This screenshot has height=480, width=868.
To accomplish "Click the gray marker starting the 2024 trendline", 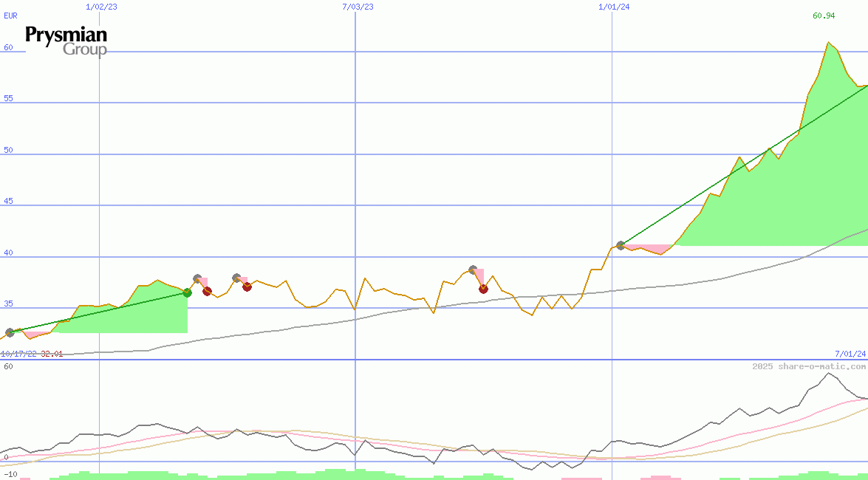I will click(621, 245).
